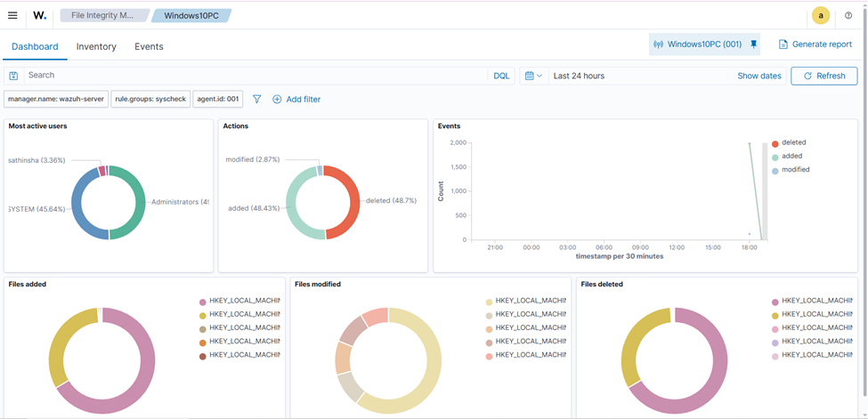Switch to the Dashboard tab
868x419 pixels.
coord(35,46)
